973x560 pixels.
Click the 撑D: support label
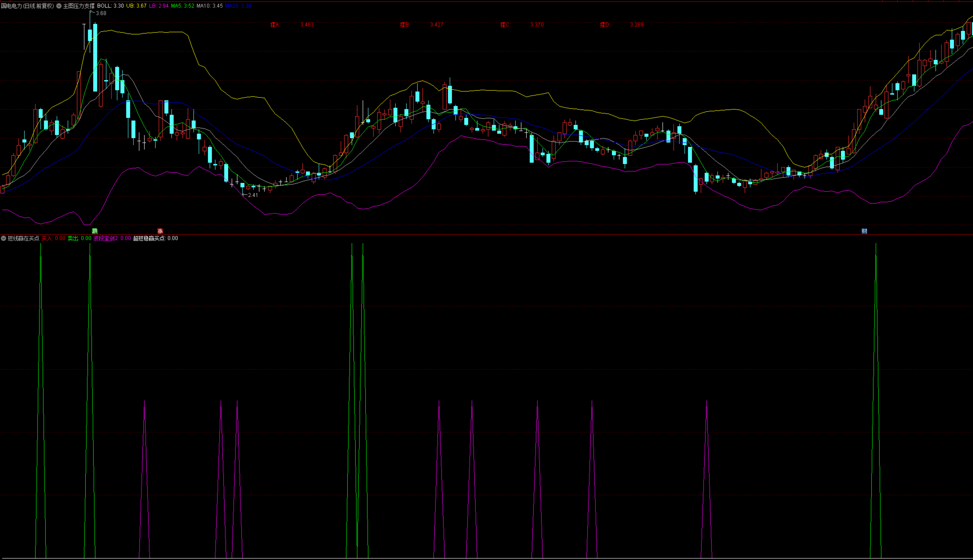tap(605, 25)
